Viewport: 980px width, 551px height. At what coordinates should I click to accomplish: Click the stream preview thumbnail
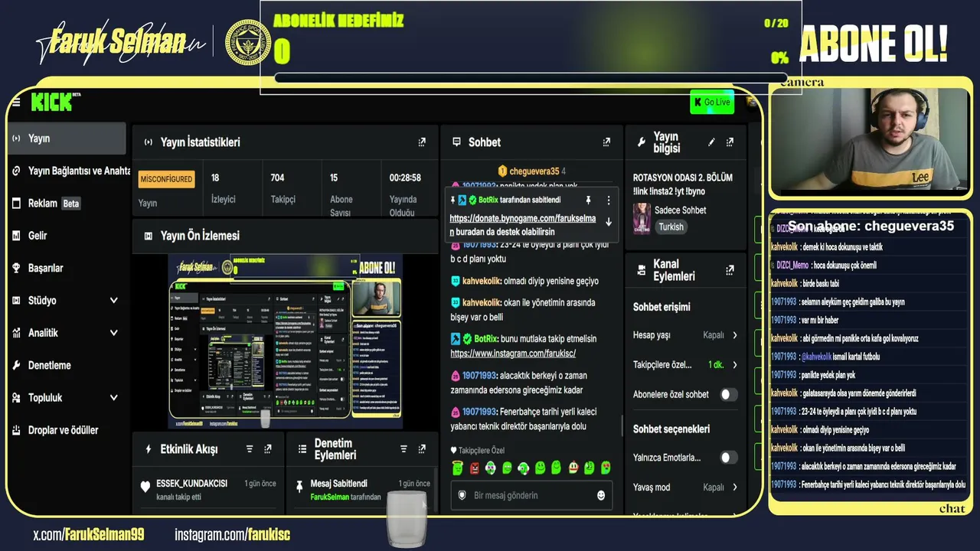click(285, 341)
